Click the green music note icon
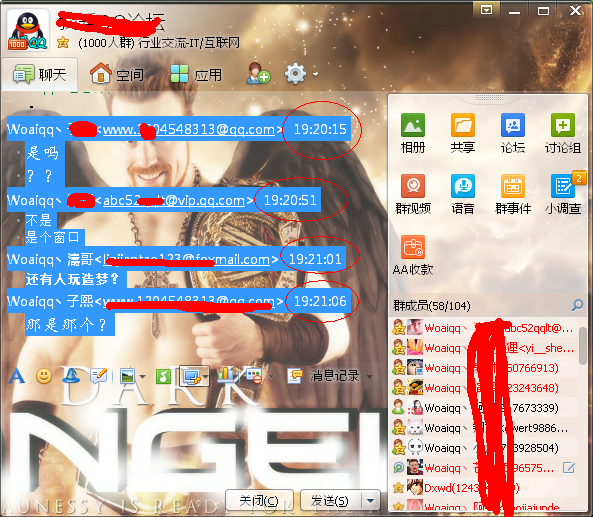The image size is (593, 517). coord(163,377)
